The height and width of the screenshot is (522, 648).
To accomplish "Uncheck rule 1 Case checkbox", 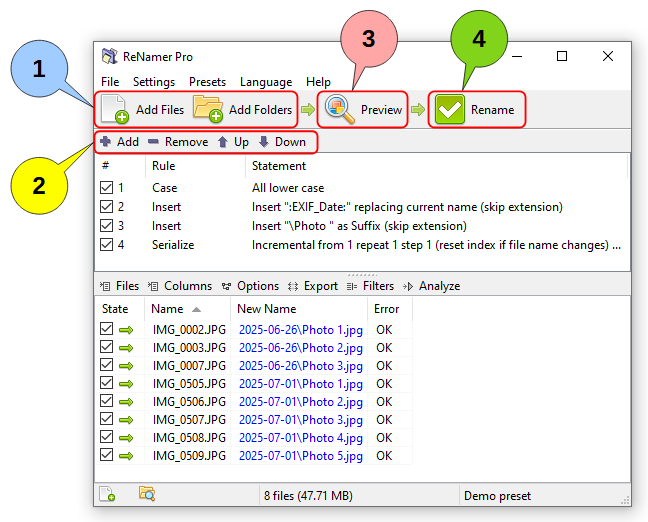I will [x=107, y=188].
